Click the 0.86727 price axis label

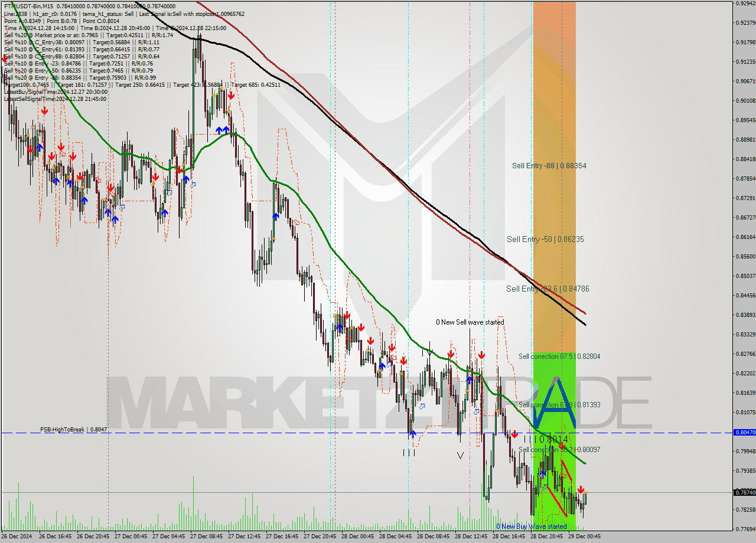click(x=746, y=218)
